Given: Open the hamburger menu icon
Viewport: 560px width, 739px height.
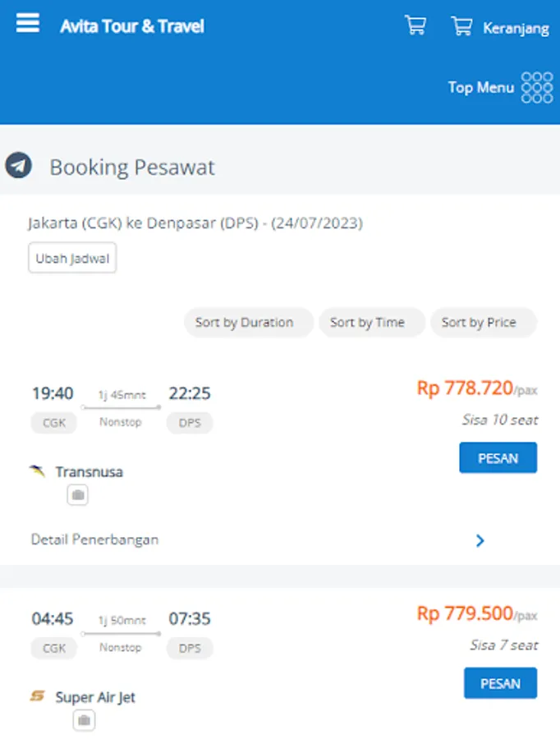Looking at the screenshot, I should [28, 23].
